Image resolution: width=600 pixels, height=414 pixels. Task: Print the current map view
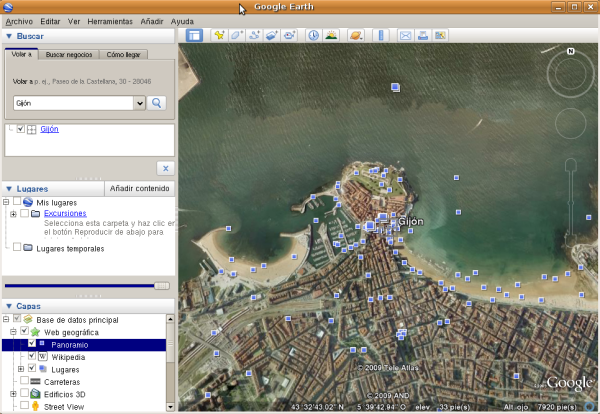pos(423,35)
